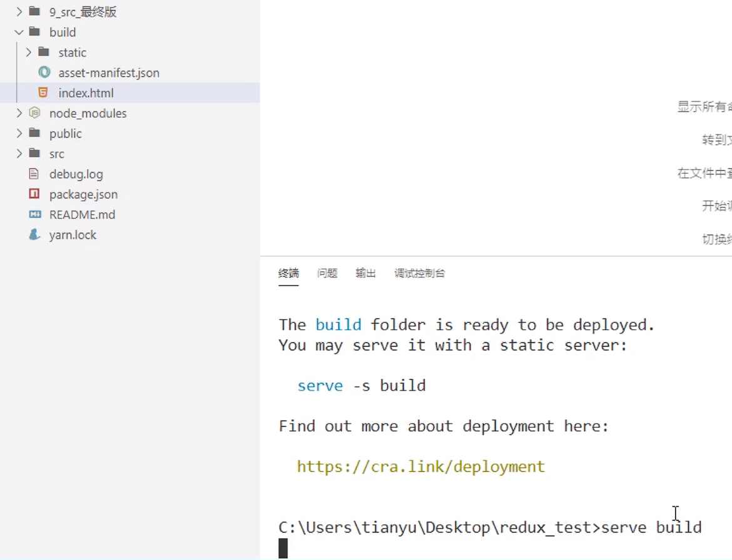Expand the src folder arrow
This screenshot has height=560, width=732.
pyautogui.click(x=19, y=153)
